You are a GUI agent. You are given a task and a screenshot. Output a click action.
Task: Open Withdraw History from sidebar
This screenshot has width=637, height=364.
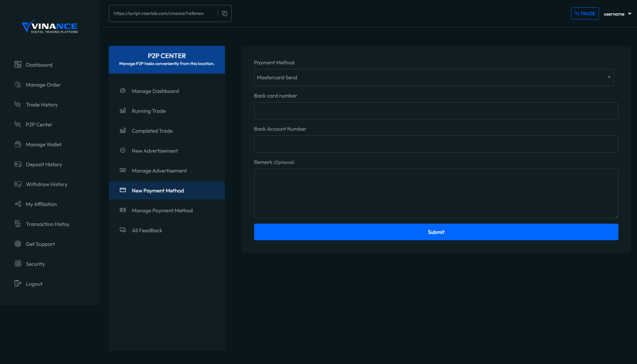click(x=46, y=184)
